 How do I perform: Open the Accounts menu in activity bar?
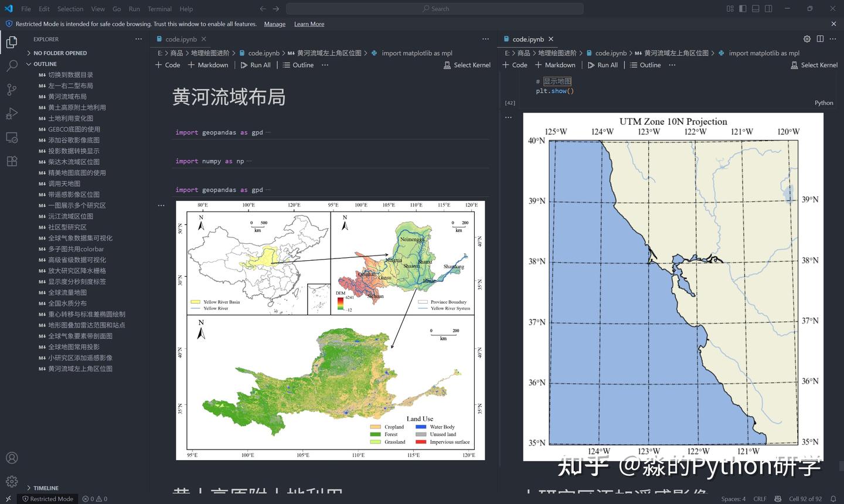click(12, 458)
